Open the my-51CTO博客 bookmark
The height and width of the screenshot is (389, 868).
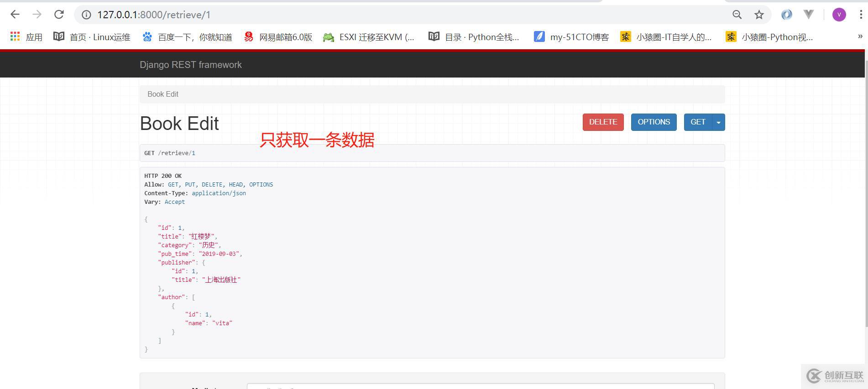571,37
